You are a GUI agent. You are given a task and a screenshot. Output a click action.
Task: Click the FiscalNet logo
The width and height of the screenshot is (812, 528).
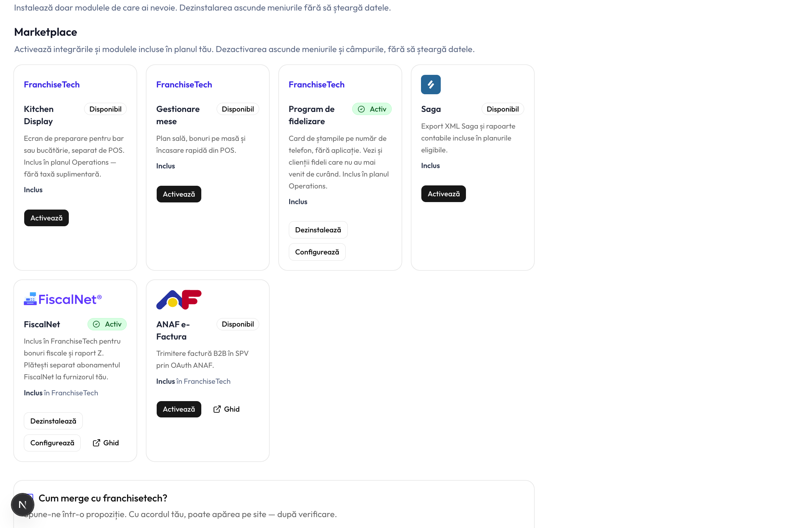[63, 299]
